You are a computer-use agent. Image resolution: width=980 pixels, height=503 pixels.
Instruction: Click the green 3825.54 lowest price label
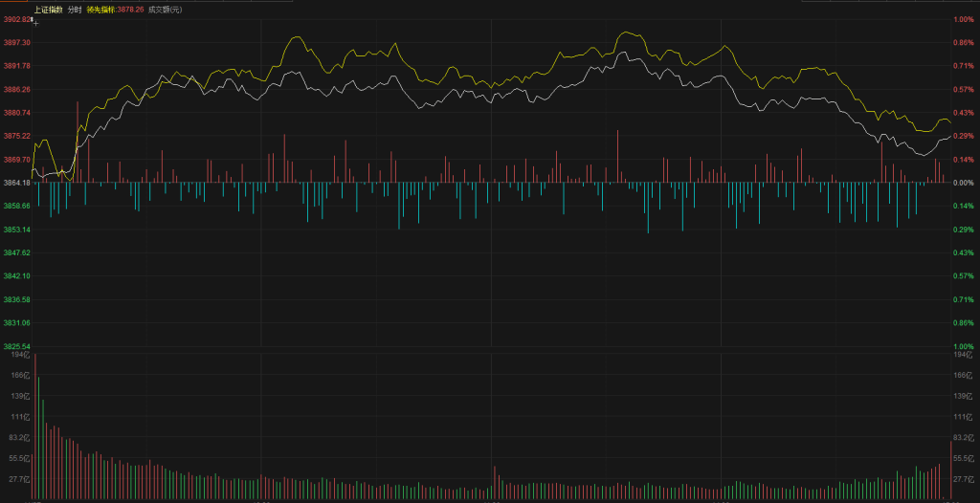pyautogui.click(x=16, y=346)
